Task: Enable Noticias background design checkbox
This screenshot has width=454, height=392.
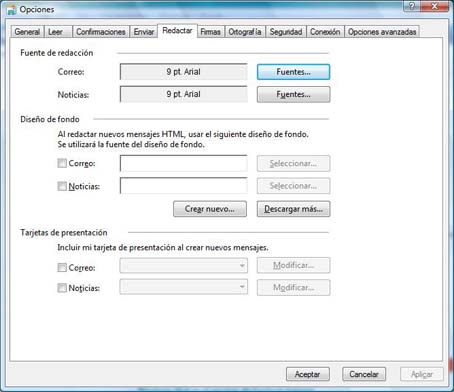Action: coord(62,186)
